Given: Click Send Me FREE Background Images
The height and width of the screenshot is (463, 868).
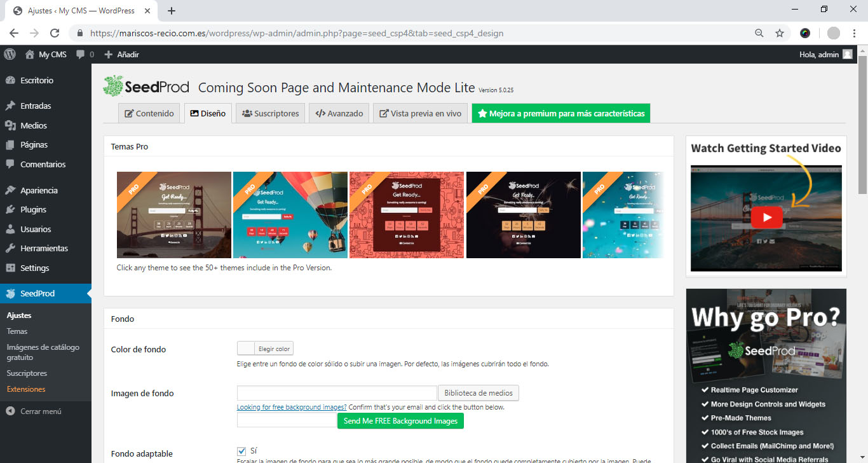Looking at the screenshot, I should 400,421.
